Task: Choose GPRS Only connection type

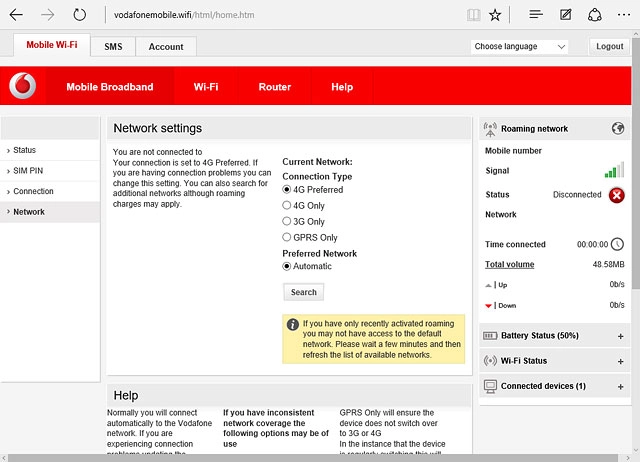Action: [x=287, y=238]
